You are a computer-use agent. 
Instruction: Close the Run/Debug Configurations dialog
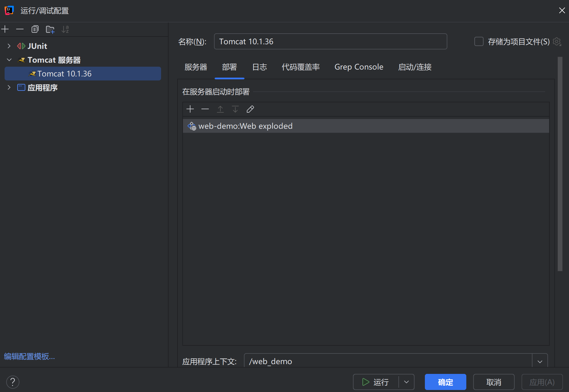tap(562, 10)
